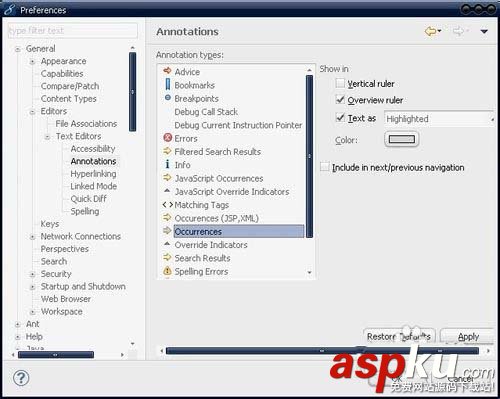Open the Linked Mode preference page
This screenshot has height=399, width=500.
coord(94,186)
